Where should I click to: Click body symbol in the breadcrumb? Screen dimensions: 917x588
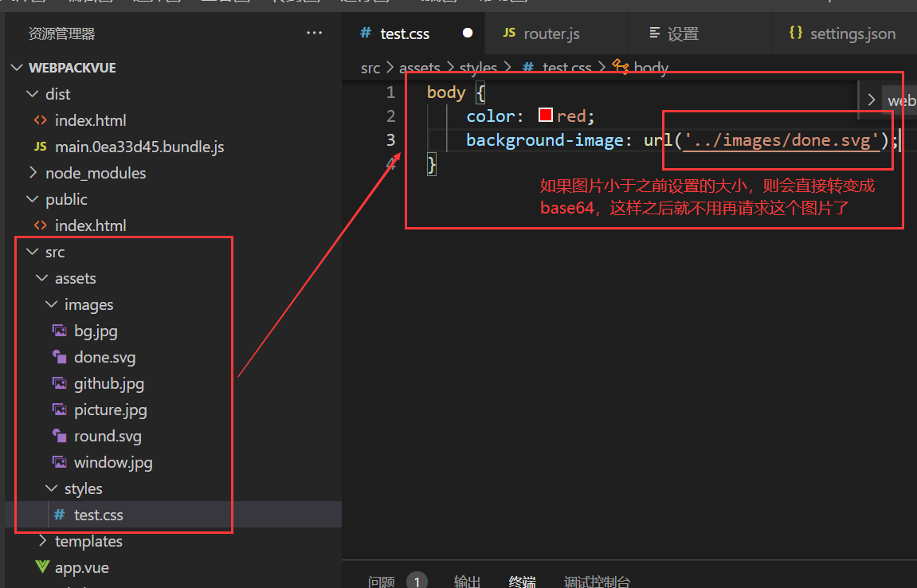click(x=651, y=68)
